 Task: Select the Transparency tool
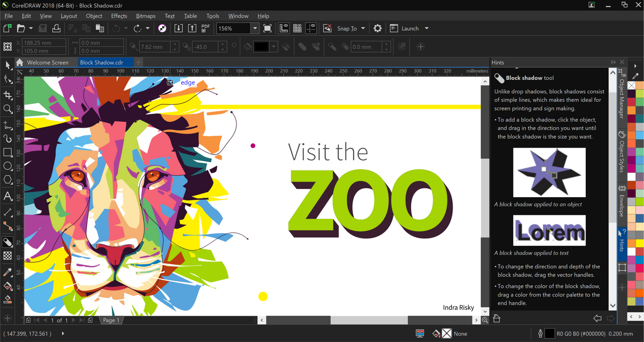(8, 256)
